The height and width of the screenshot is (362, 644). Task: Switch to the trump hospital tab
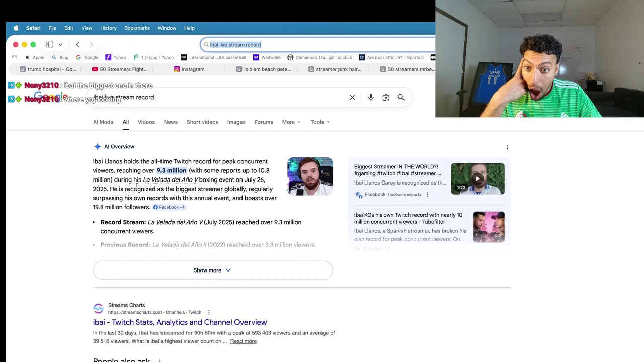coord(48,69)
